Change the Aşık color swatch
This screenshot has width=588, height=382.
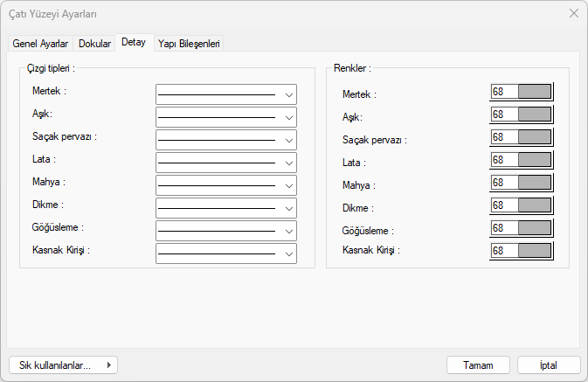click(535, 115)
